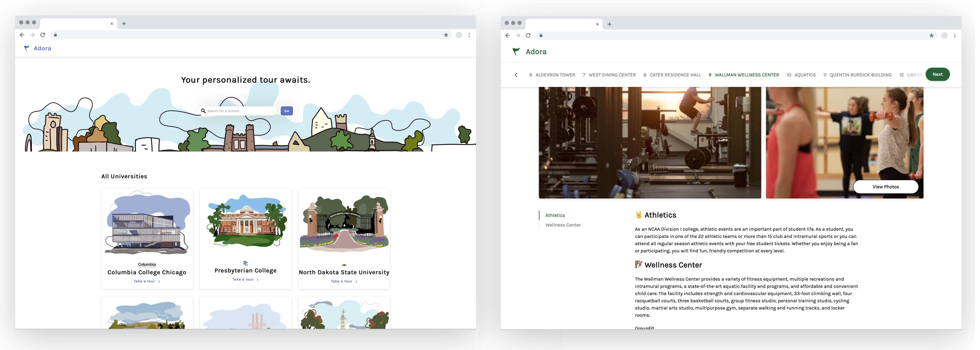Open the profile avatar in left browser window
The width and height of the screenshot is (980, 350).
[459, 35]
